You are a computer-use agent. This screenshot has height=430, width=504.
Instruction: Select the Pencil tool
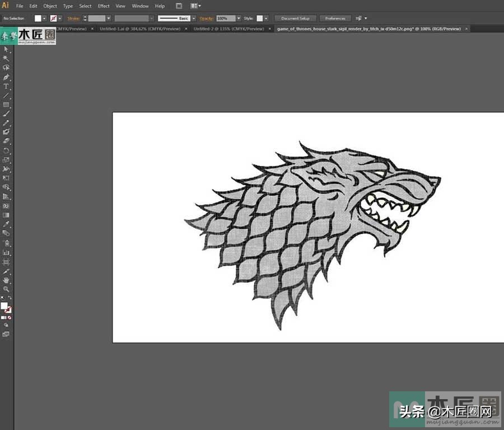(6, 123)
